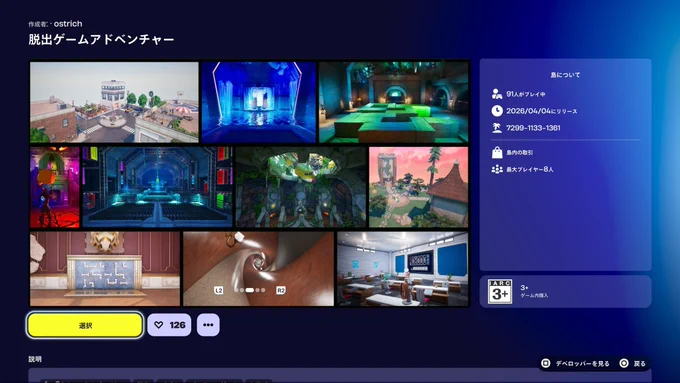
Task: Favorite the island with the heart 126 button
Action: click(169, 325)
